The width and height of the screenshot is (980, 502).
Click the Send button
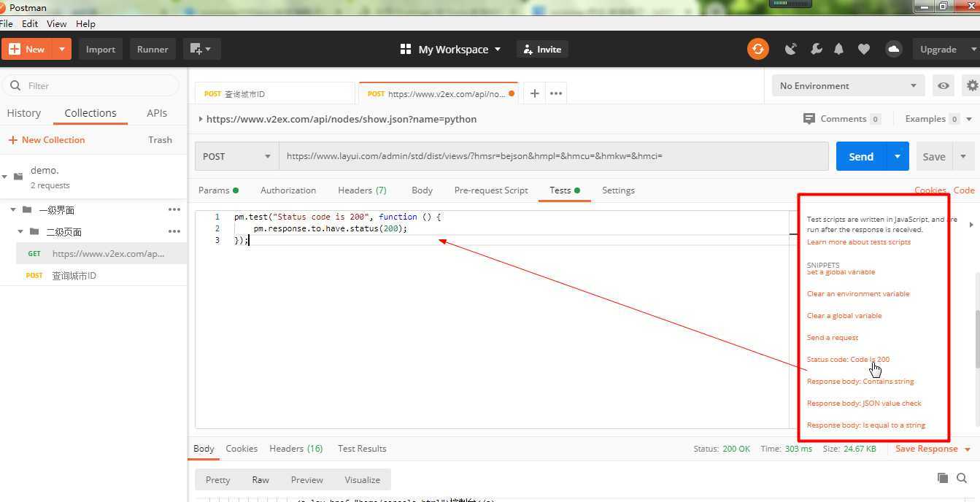pyautogui.click(x=861, y=156)
